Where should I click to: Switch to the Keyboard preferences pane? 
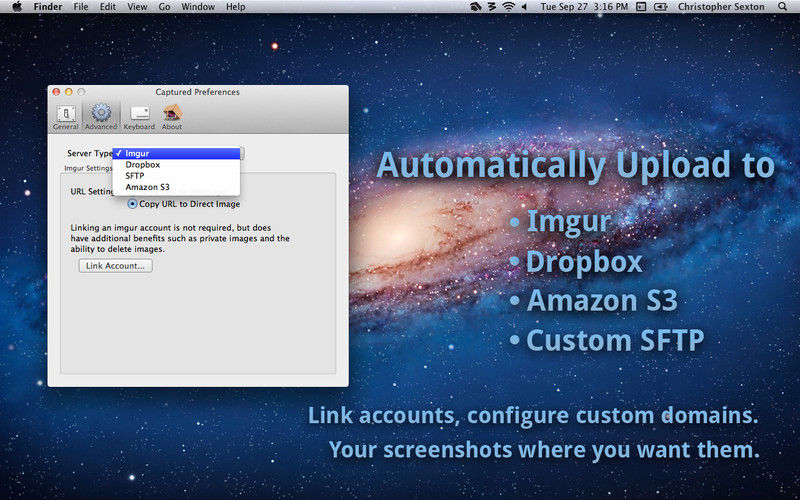tap(139, 117)
